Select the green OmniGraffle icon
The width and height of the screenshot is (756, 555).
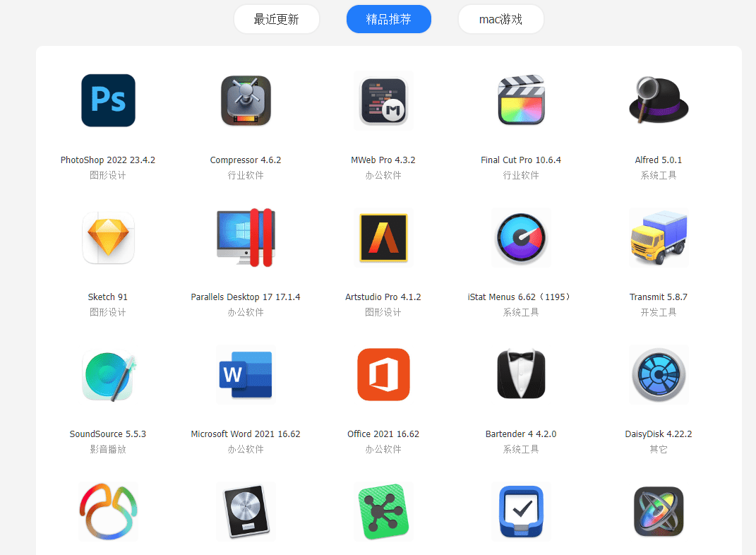click(383, 512)
